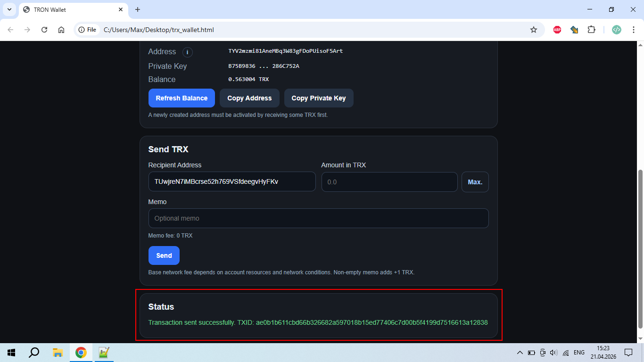Open the taskbar clock and date
The width and height of the screenshot is (644, 362).
point(603,353)
